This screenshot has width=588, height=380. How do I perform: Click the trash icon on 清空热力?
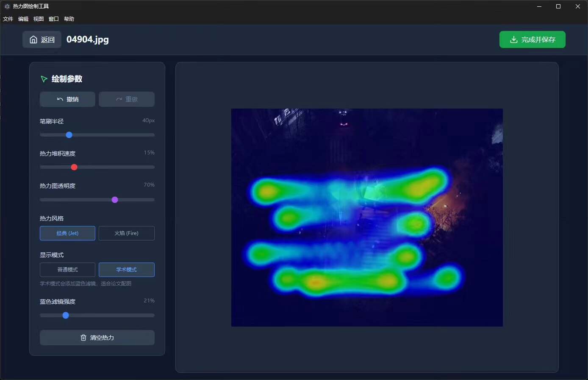(x=83, y=338)
